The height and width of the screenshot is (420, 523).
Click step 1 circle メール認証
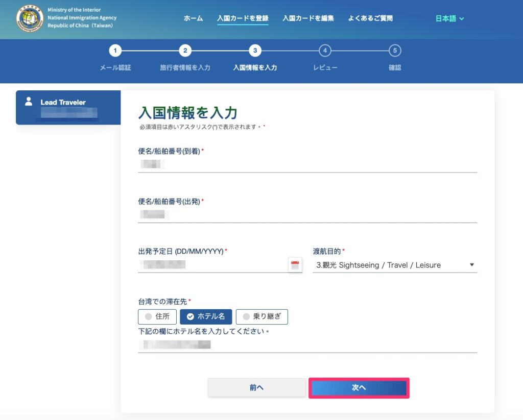click(115, 51)
